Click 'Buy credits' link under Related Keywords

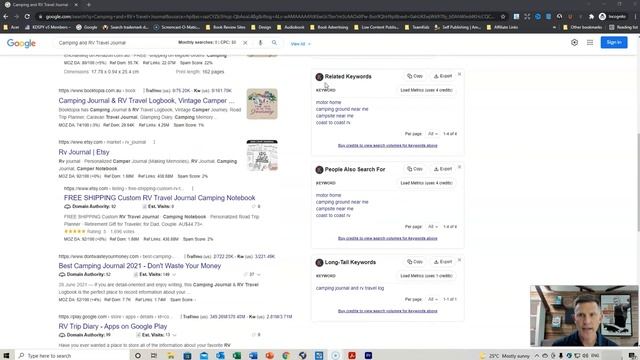click(388, 146)
